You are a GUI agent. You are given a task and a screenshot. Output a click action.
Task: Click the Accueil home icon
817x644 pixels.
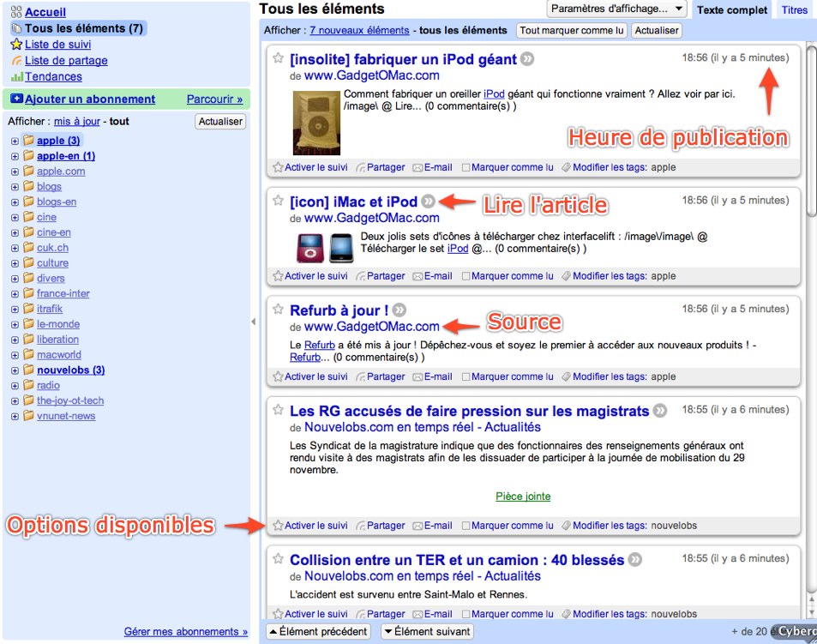(16, 12)
